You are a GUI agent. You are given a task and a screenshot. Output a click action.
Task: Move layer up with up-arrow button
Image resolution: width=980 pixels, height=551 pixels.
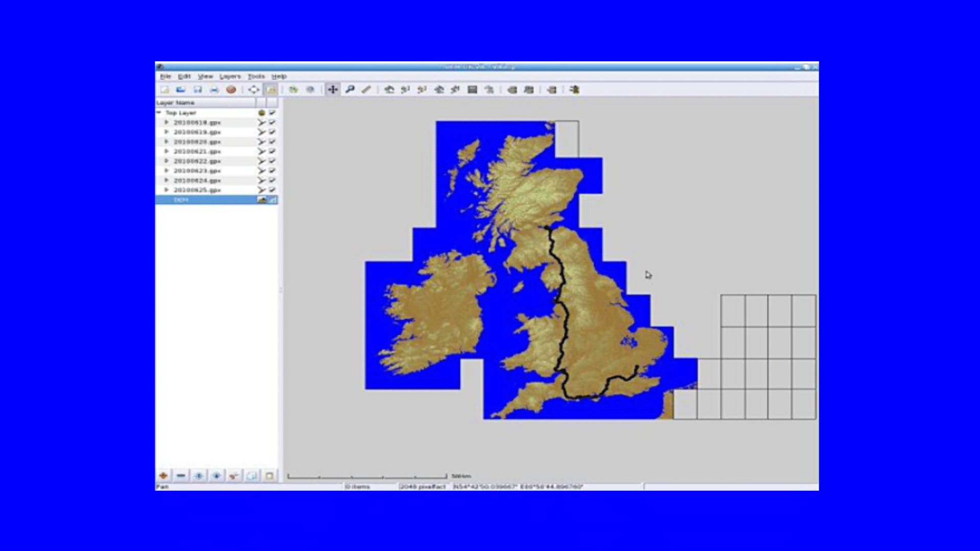199,475
